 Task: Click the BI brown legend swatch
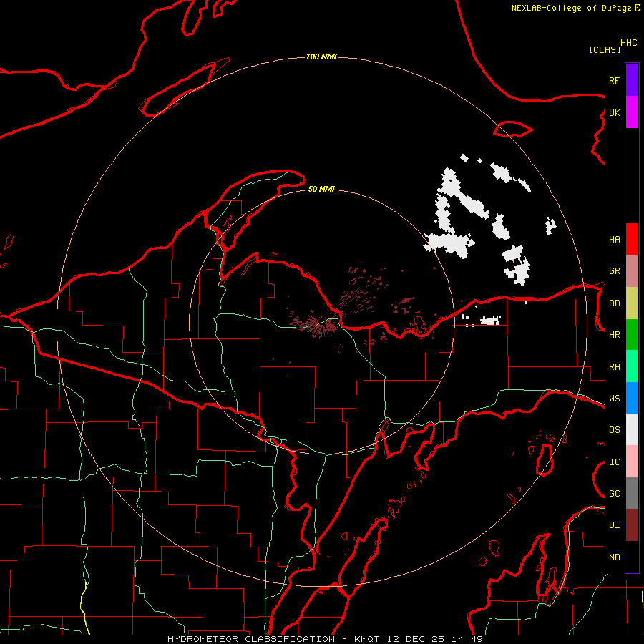click(x=632, y=525)
